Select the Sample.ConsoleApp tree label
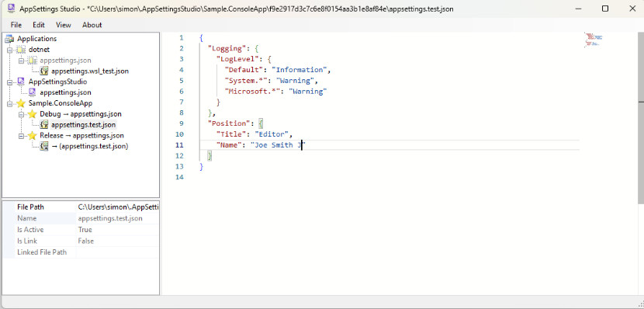Viewport: 644px width, 309px height. click(x=61, y=103)
